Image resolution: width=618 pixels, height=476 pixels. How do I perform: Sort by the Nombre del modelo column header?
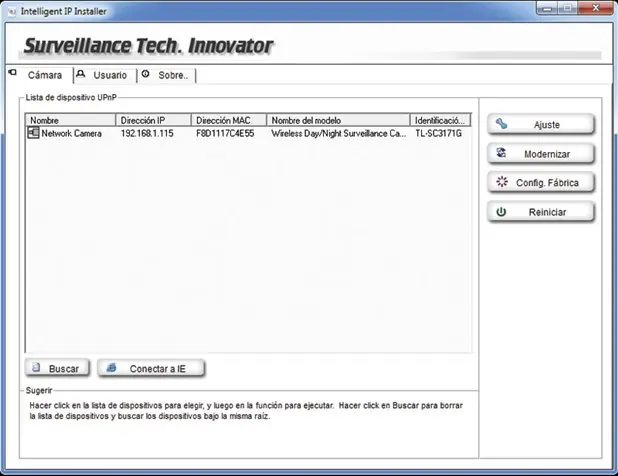coord(338,120)
